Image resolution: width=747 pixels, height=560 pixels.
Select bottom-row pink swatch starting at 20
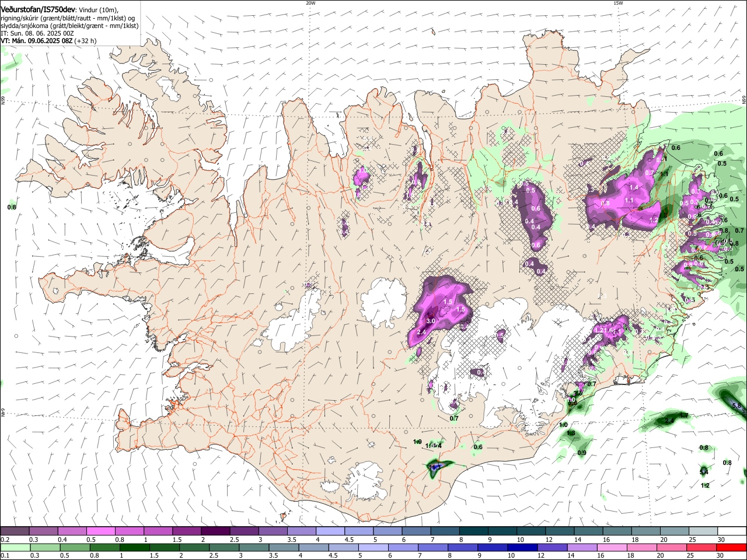coord(671,547)
